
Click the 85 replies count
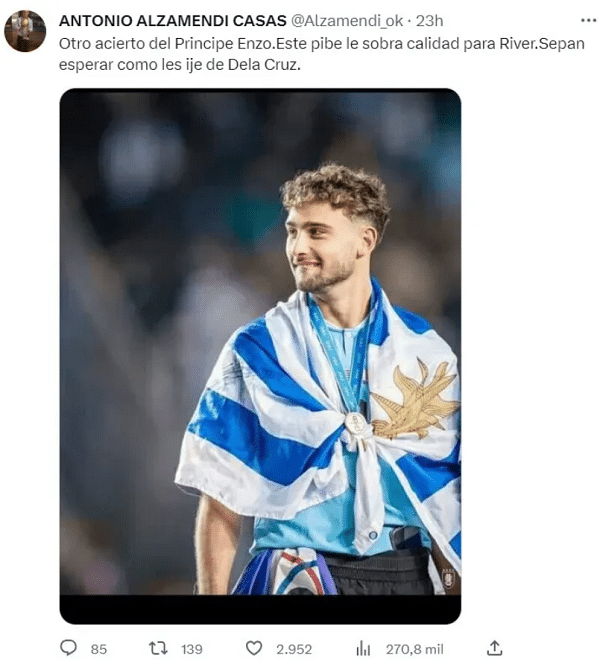[99, 649]
